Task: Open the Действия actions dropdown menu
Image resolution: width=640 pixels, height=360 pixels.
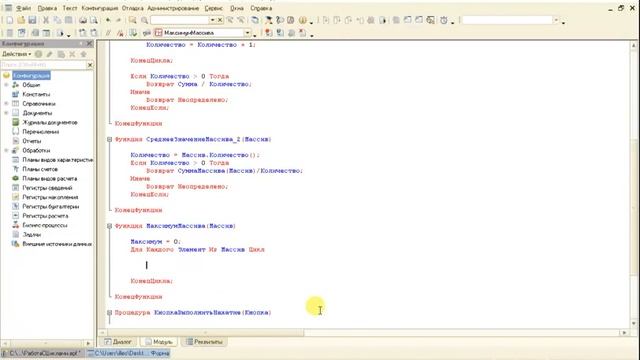Action: click(x=16, y=54)
